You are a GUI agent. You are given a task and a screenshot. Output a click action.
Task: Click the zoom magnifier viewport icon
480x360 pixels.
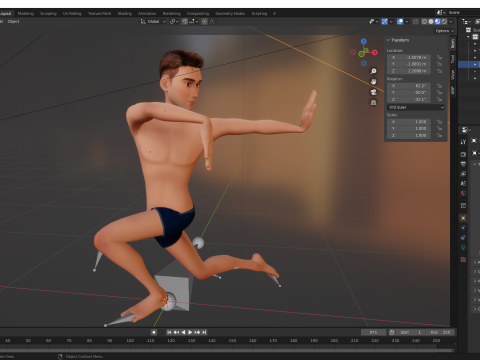click(374, 71)
